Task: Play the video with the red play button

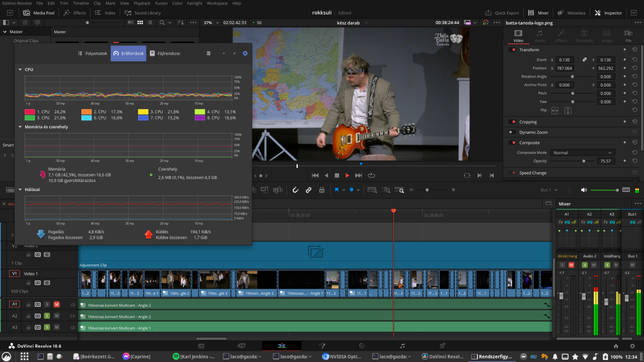Action: (x=347, y=175)
